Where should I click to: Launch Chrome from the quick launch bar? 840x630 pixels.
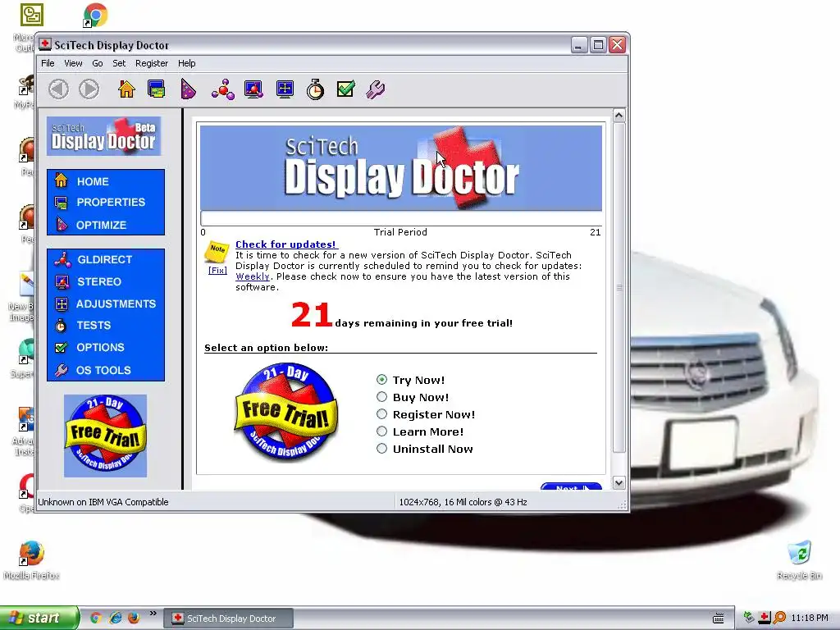click(96, 618)
